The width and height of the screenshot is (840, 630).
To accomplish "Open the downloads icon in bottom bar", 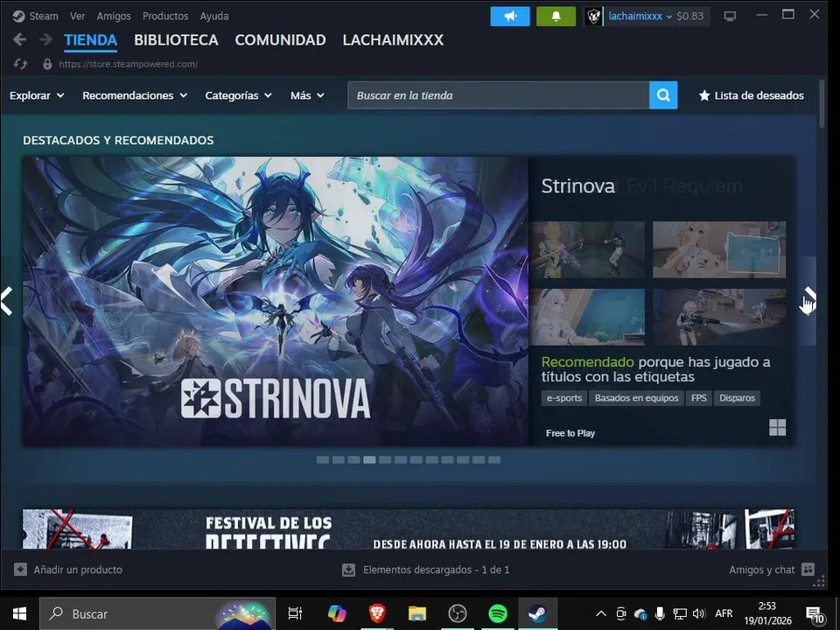I will pyautogui.click(x=348, y=570).
